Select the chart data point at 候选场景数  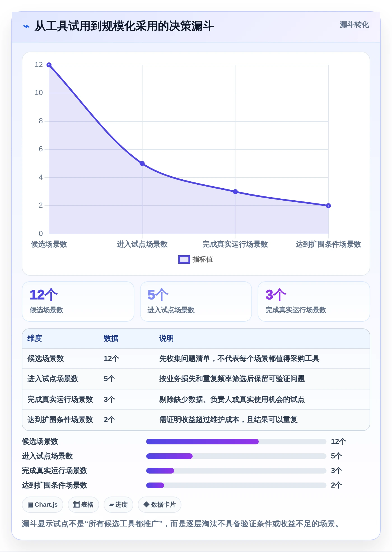49,65
